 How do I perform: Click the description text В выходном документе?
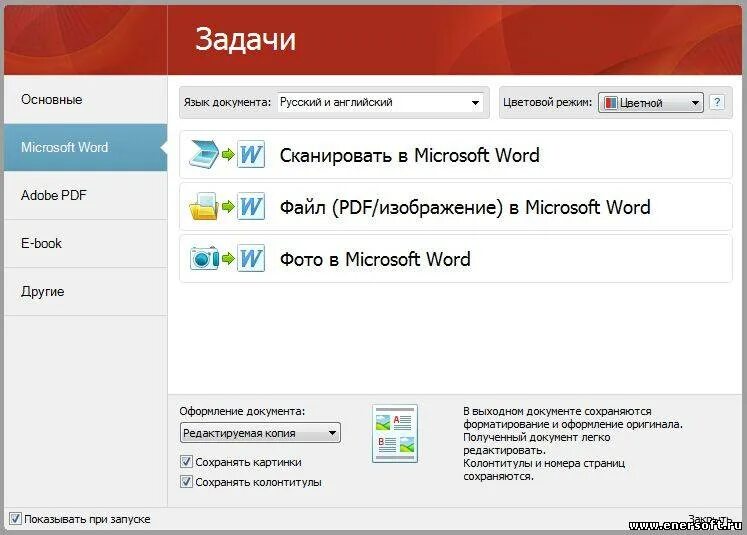[x=573, y=444]
